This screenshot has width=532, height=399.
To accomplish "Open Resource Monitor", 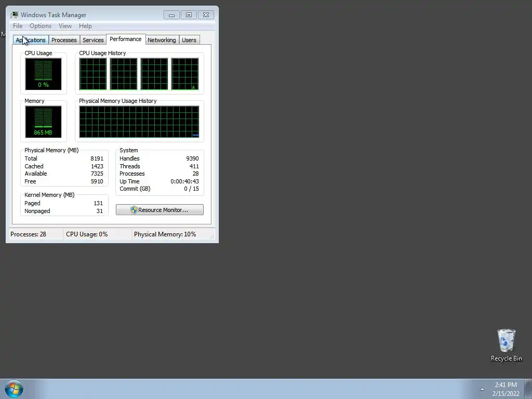I will coord(159,210).
